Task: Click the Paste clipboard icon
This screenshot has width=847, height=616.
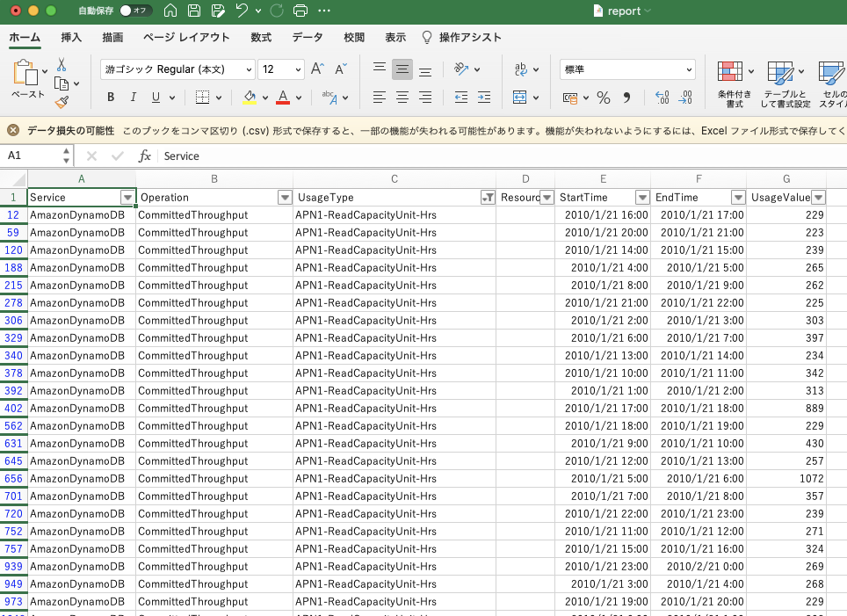Action: [x=25, y=72]
